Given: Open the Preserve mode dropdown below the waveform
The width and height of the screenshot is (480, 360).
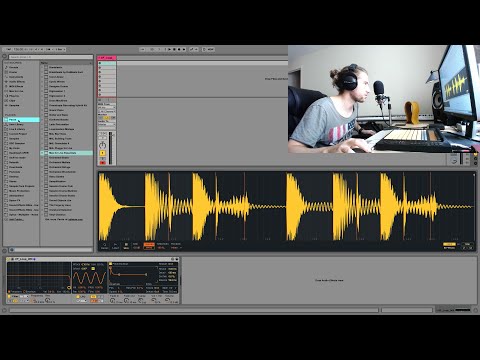Looking at the screenshot, I should 176,248.
